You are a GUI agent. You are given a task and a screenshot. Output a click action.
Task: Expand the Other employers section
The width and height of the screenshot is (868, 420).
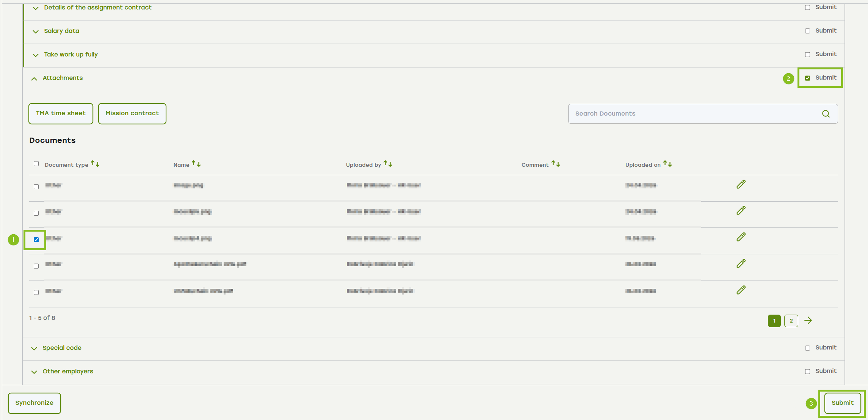34,372
